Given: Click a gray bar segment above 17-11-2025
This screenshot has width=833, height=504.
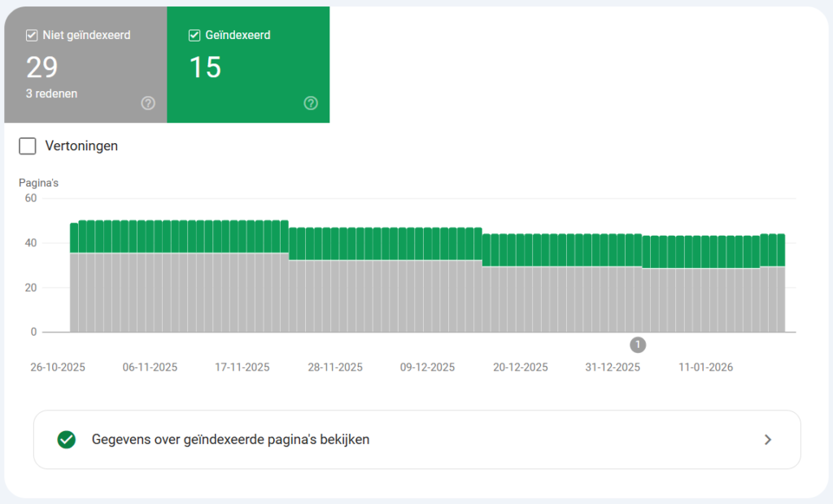Looking at the screenshot, I should pos(244,293).
